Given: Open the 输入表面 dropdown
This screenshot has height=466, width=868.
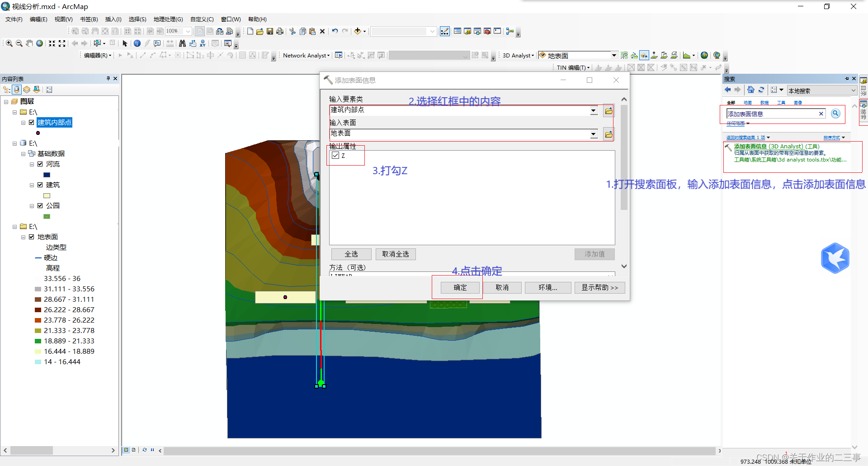Looking at the screenshot, I should pyautogui.click(x=594, y=134).
